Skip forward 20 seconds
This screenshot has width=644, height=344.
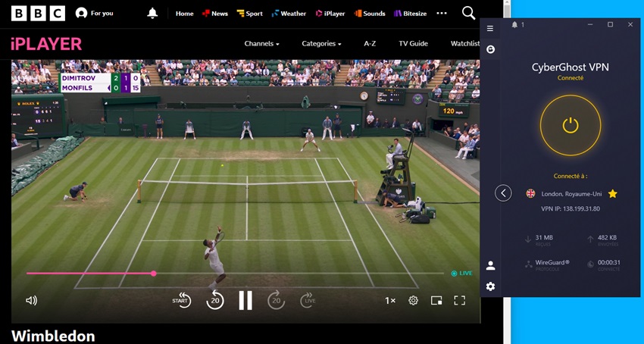point(276,301)
